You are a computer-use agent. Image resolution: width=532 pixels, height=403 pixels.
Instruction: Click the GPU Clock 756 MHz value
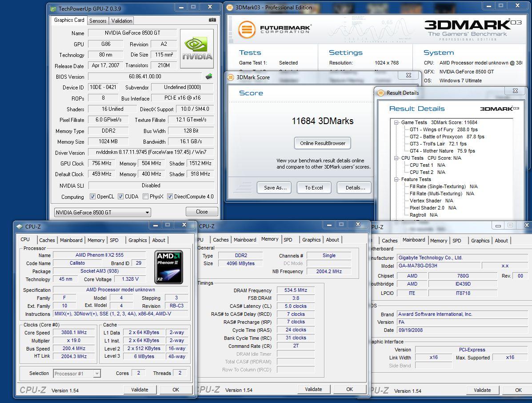pyautogui.click(x=101, y=163)
